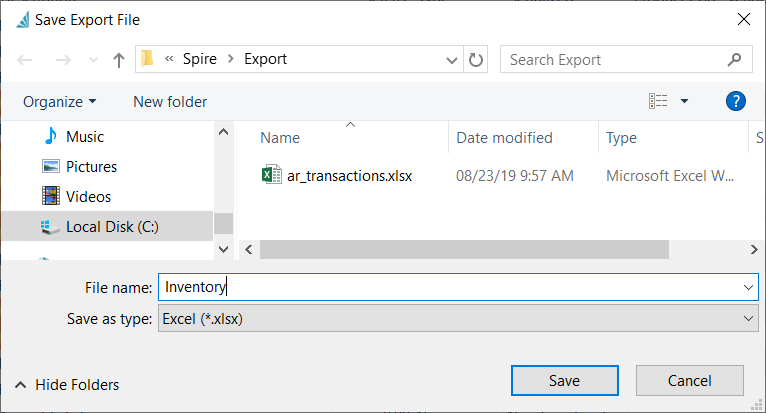Image resolution: width=766 pixels, height=413 pixels.
Task: Click the Cancel button
Action: 690,380
